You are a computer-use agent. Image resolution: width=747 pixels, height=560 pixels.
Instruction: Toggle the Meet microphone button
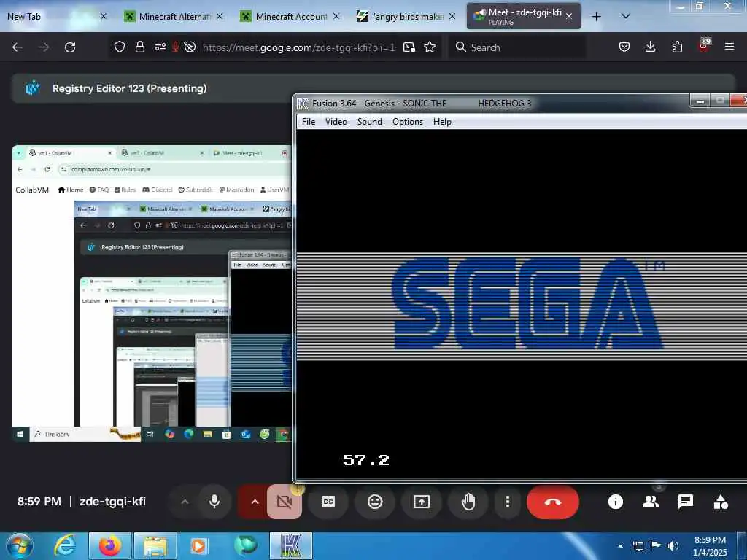point(214,502)
